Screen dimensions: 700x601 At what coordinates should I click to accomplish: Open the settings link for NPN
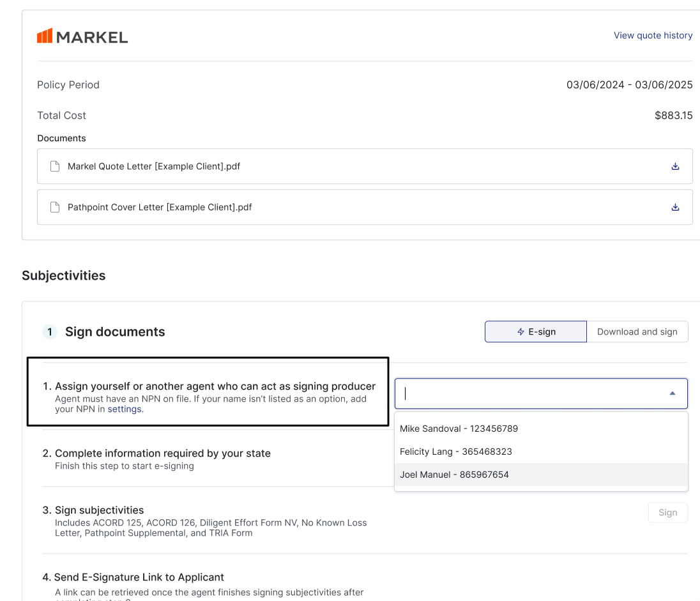[x=125, y=409]
